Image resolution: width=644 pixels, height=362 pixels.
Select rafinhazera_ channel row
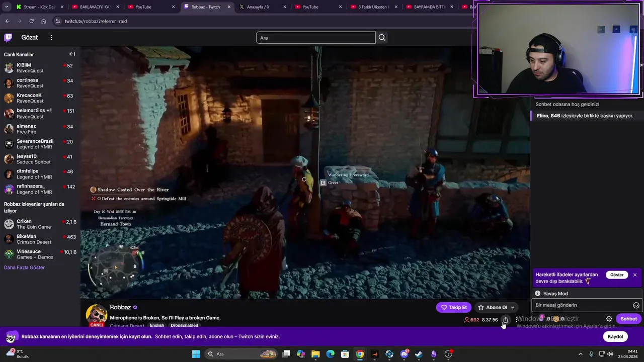(40, 189)
